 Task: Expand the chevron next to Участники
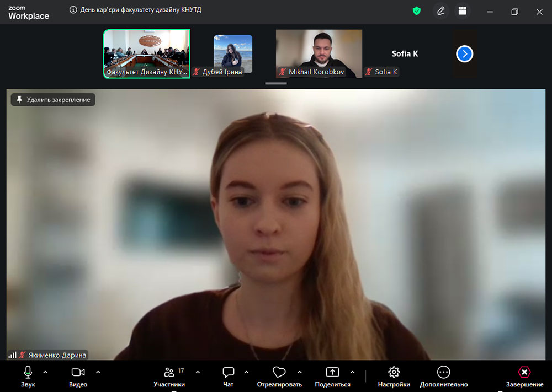coord(198,372)
